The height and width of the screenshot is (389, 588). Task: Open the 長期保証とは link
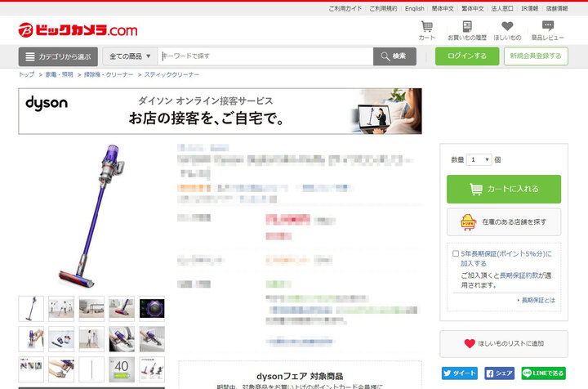(x=538, y=300)
